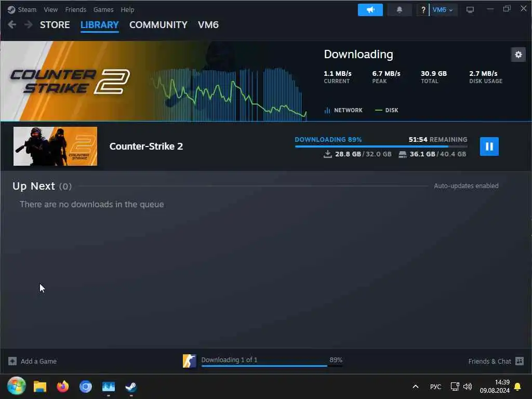The height and width of the screenshot is (399, 532).
Task: Click the 28.8 GB downloaded size value
Action: pos(348,154)
